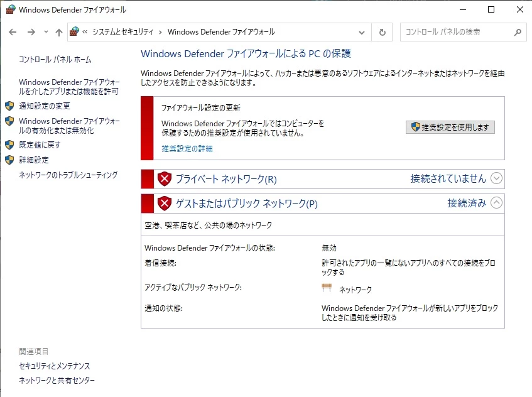
Task: Open address bar history dropdown chevron
Action: (x=362, y=33)
